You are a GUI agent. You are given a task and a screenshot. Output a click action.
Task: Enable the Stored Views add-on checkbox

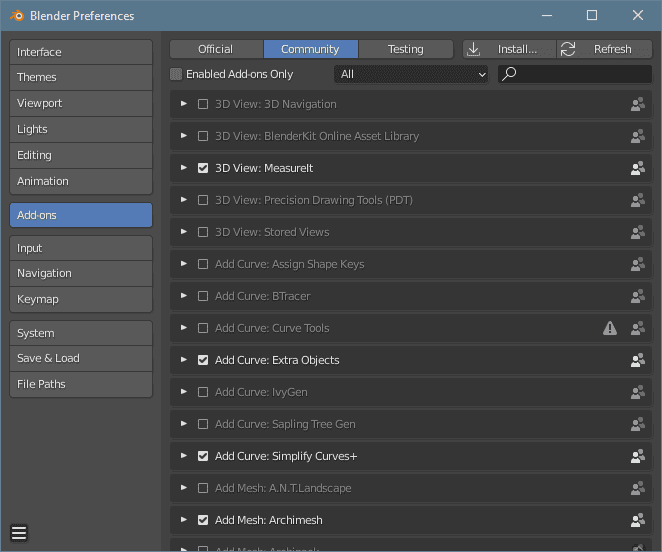pyautogui.click(x=203, y=232)
